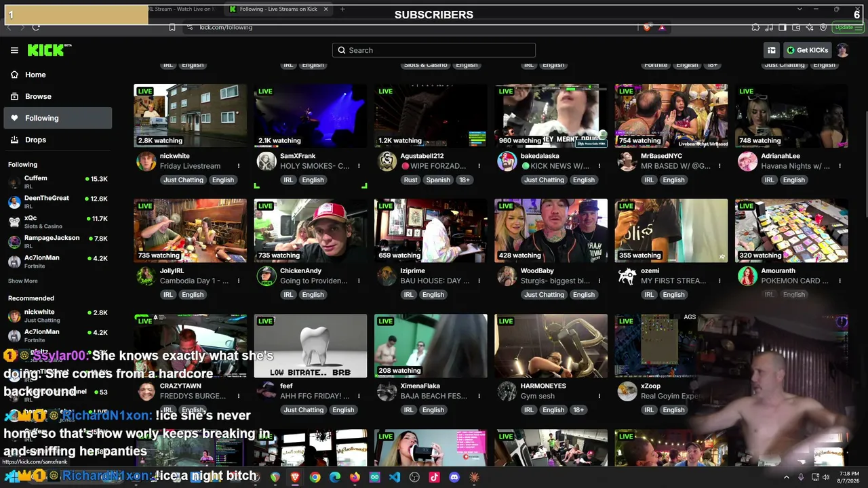
Task: Open Drops in the sidebar
Action: pyautogui.click(x=58, y=140)
